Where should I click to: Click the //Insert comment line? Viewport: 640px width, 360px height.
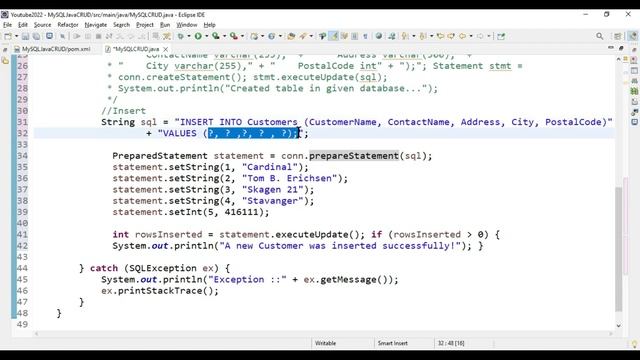(123, 111)
